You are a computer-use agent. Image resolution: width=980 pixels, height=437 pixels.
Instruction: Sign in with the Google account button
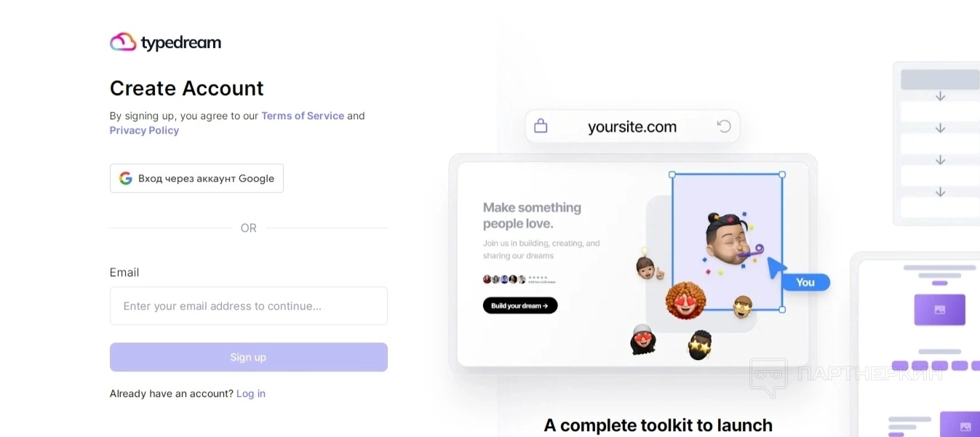[x=196, y=178]
